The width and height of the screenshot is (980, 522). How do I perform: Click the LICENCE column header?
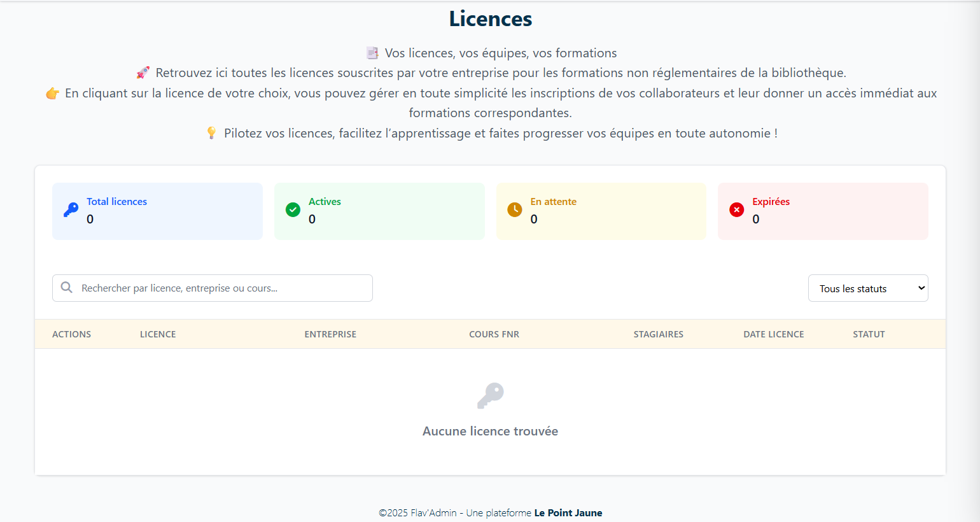pyautogui.click(x=158, y=334)
